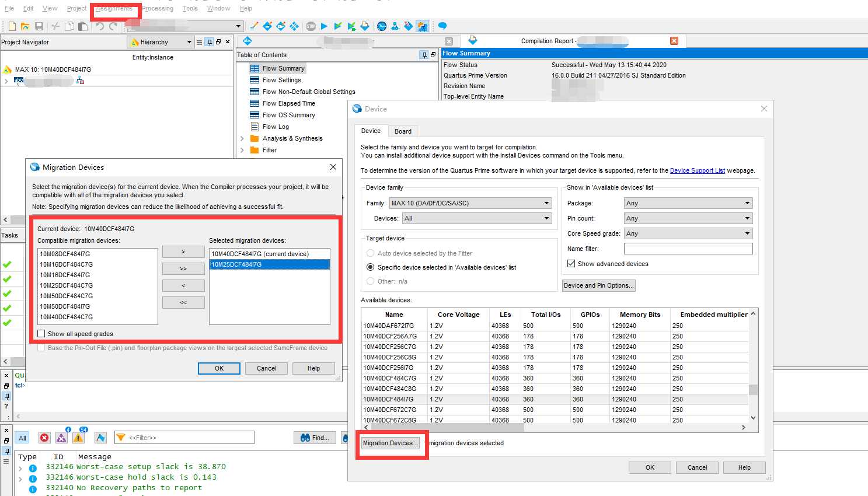
Task: Expand the Worst-case setup slack message
Action: pos(20,468)
